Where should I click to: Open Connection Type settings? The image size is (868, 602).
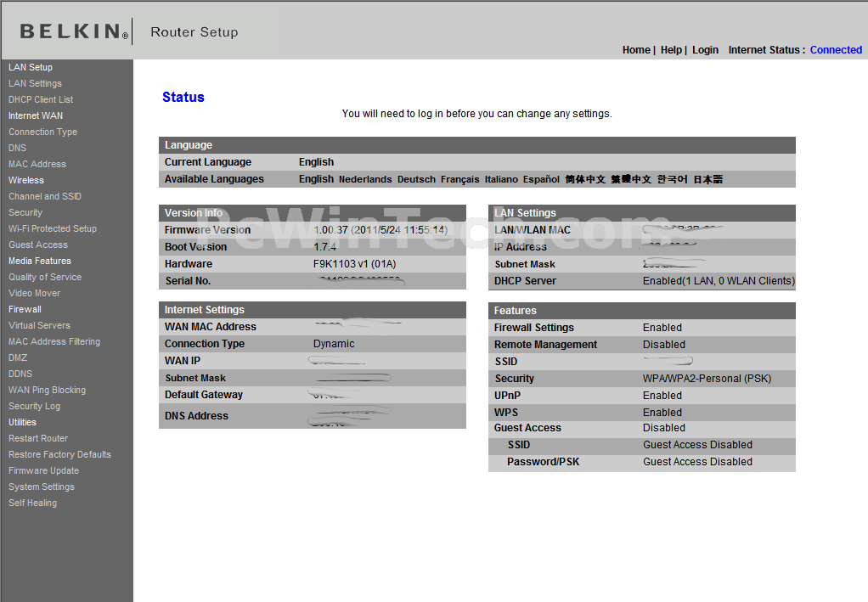pyautogui.click(x=42, y=132)
